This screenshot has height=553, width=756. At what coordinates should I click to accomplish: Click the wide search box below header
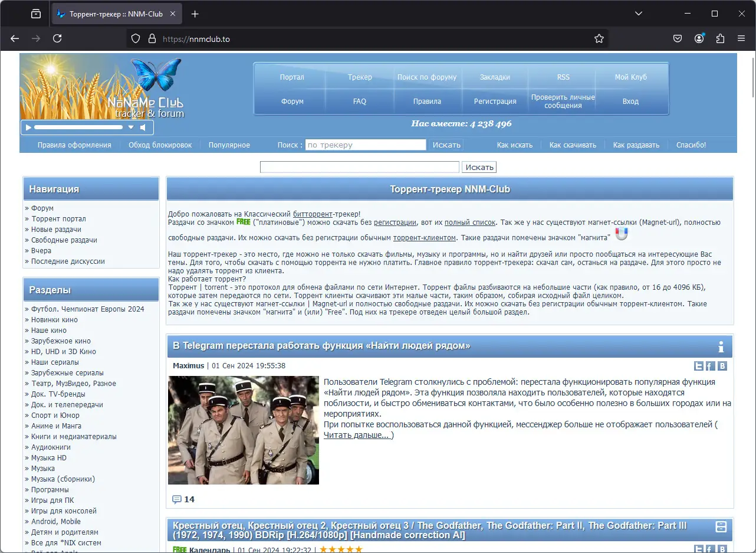[360, 167]
